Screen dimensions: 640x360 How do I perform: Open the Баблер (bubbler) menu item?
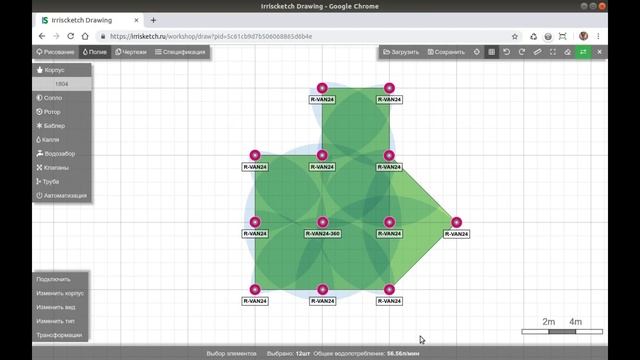click(x=62, y=126)
